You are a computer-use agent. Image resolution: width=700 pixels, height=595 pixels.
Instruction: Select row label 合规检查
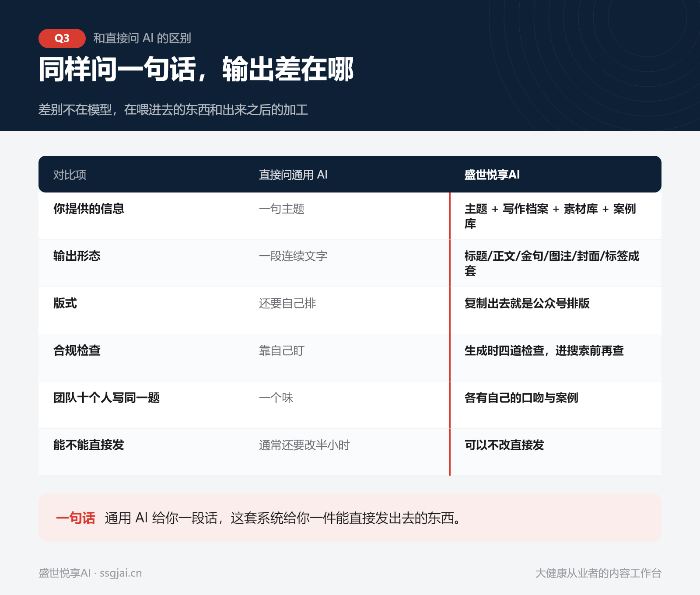tap(77, 350)
